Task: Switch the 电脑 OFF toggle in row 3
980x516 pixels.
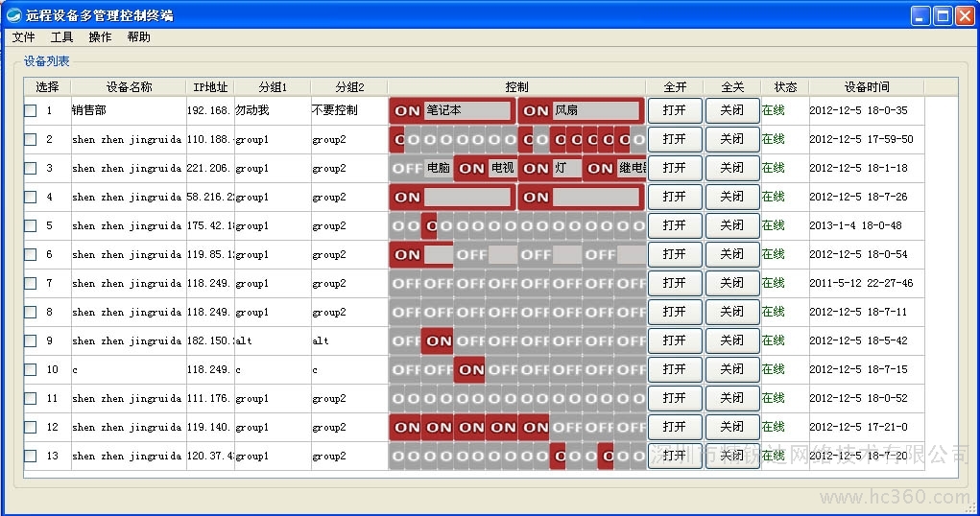Action: (x=420, y=168)
